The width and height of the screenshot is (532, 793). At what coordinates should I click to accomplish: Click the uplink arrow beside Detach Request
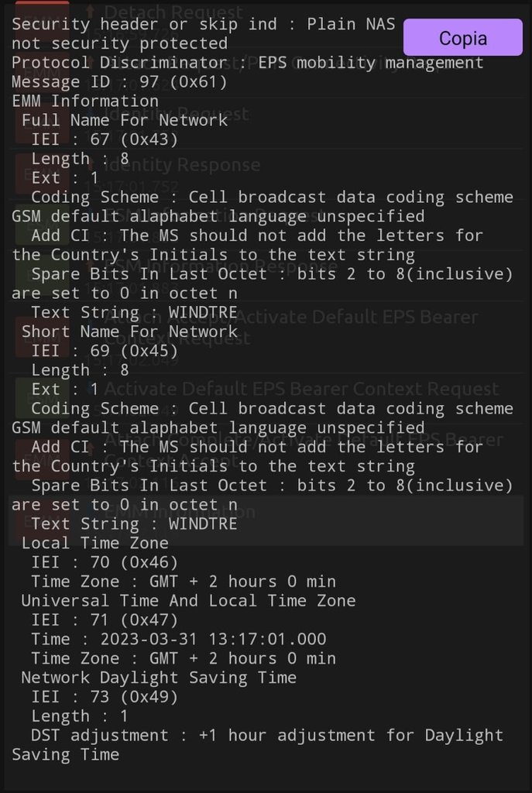[90, 11]
